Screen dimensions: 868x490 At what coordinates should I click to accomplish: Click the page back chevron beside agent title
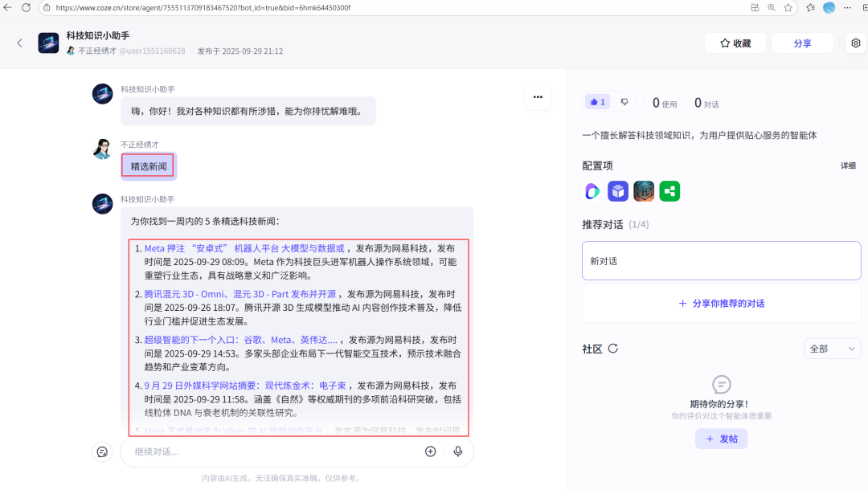point(20,43)
